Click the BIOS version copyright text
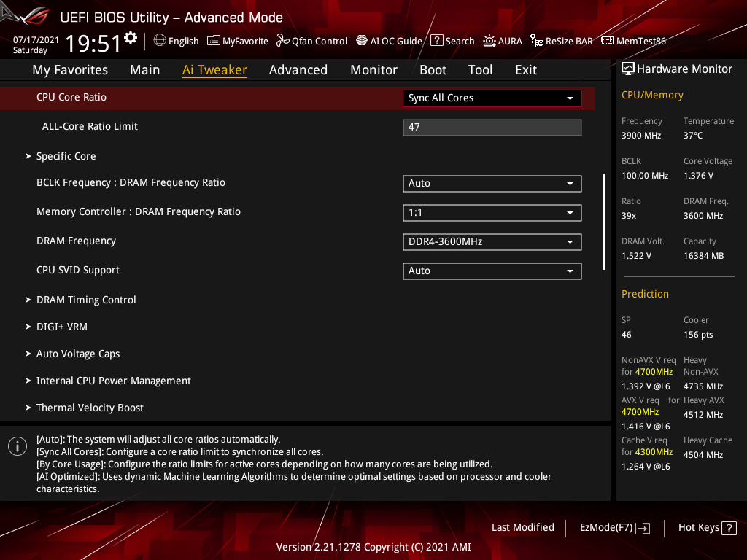 [373, 547]
